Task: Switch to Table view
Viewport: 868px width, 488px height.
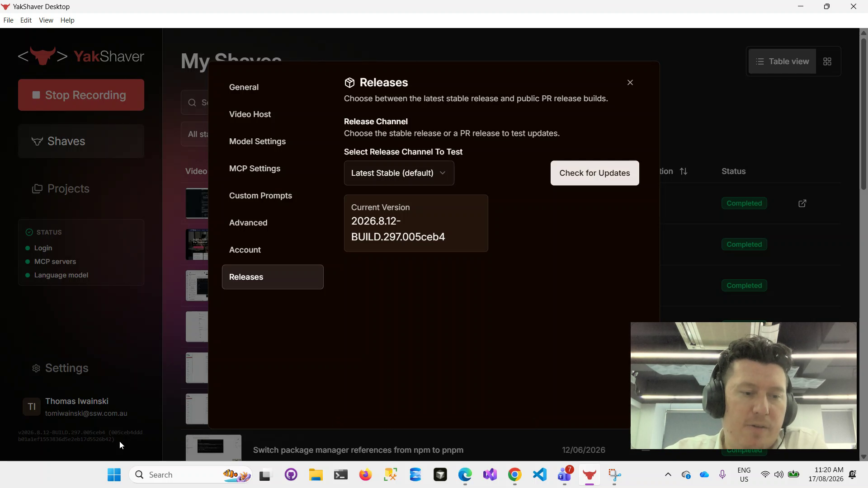Action: [x=782, y=61]
